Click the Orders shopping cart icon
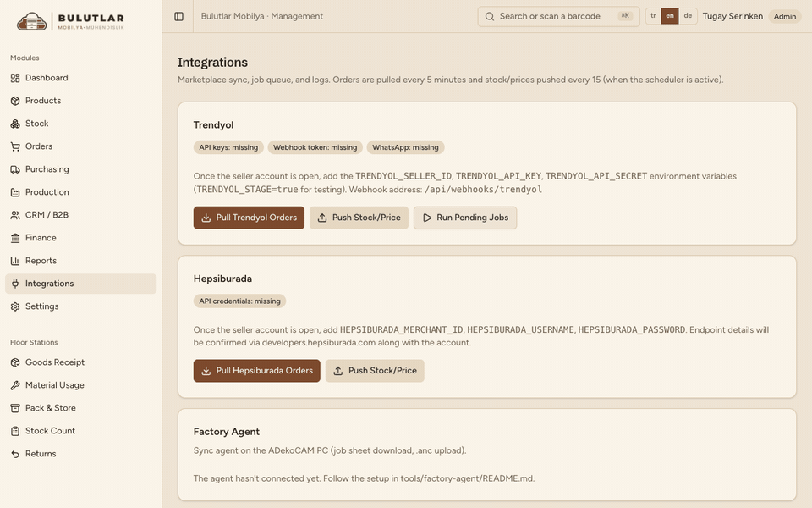This screenshot has height=508, width=812. (x=15, y=146)
